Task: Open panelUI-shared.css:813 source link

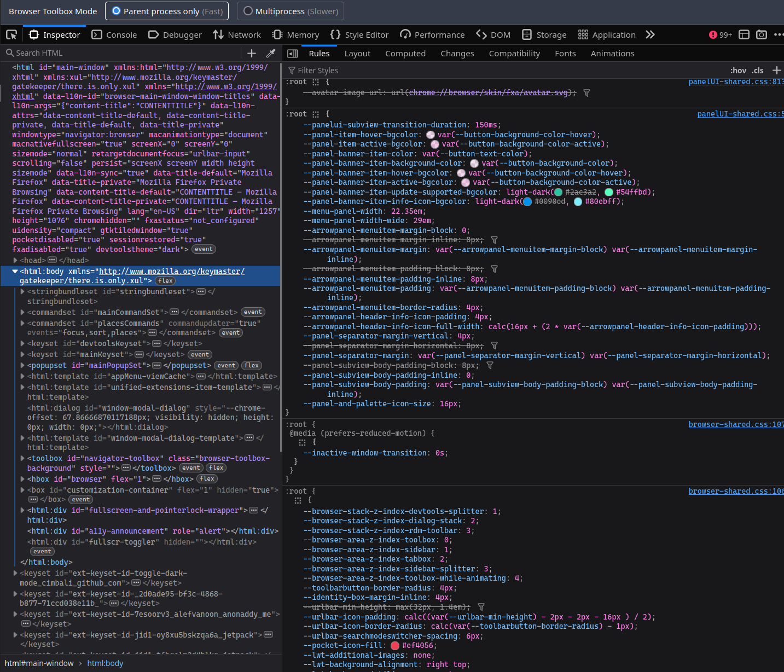Action: point(736,81)
